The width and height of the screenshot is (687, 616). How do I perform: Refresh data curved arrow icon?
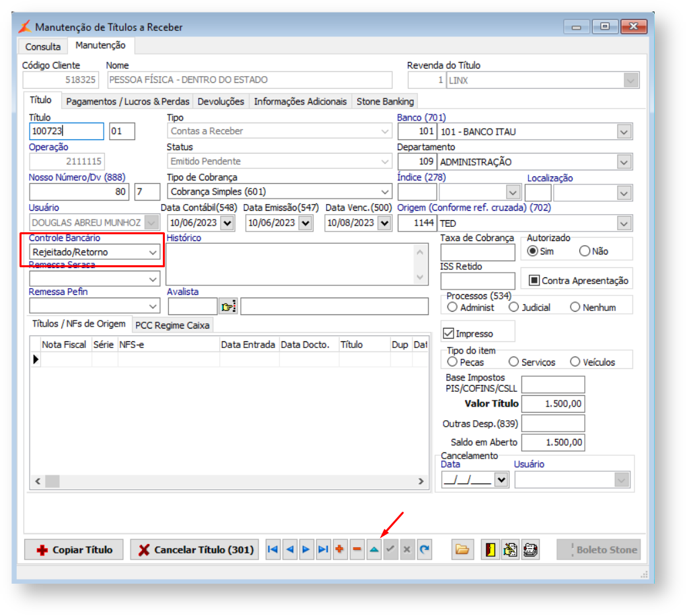pyautogui.click(x=424, y=549)
